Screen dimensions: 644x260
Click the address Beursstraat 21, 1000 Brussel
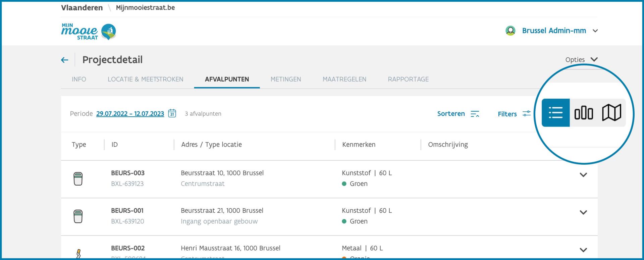[x=222, y=211]
